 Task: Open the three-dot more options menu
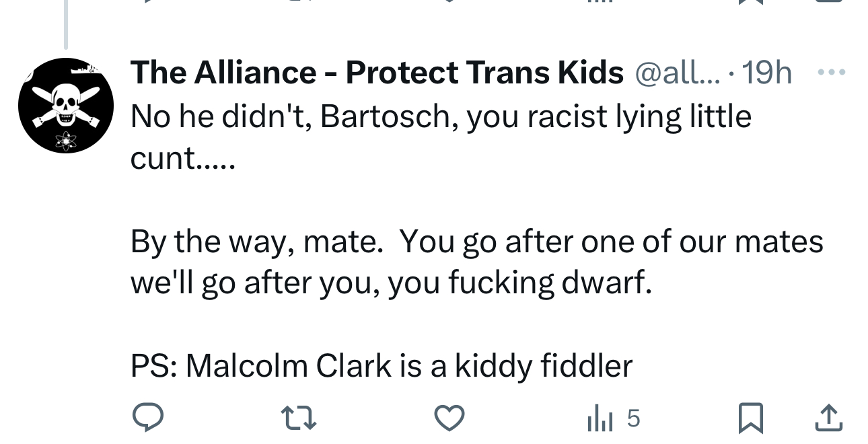pyautogui.click(x=831, y=71)
